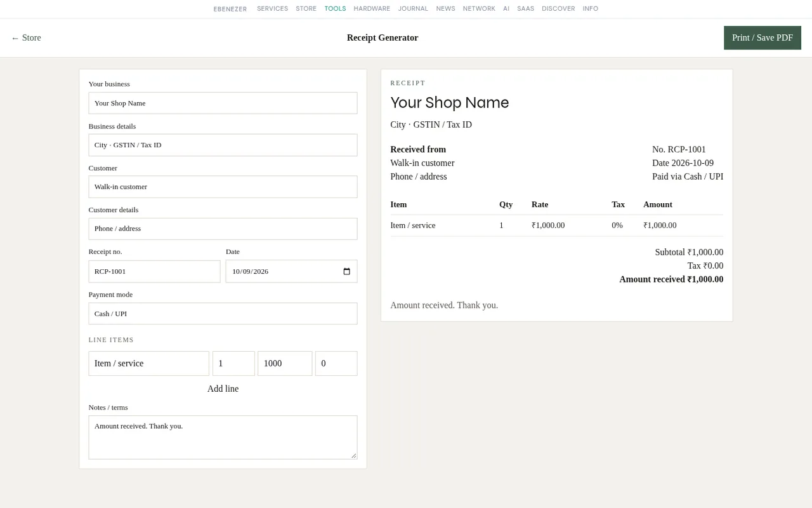This screenshot has height=508, width=812.
Task: Open the AI nav item
Action: click(506, 9)
